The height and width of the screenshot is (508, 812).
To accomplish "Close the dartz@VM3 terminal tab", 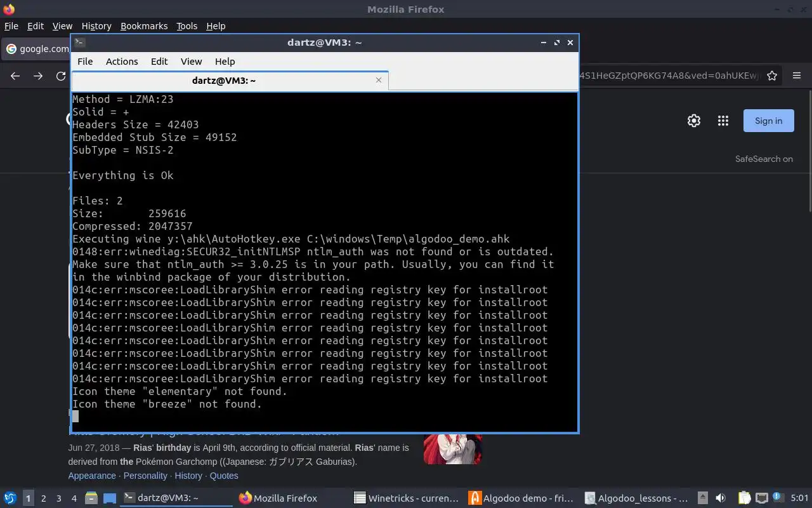I will pyautogui.click(x=379, y=80).
